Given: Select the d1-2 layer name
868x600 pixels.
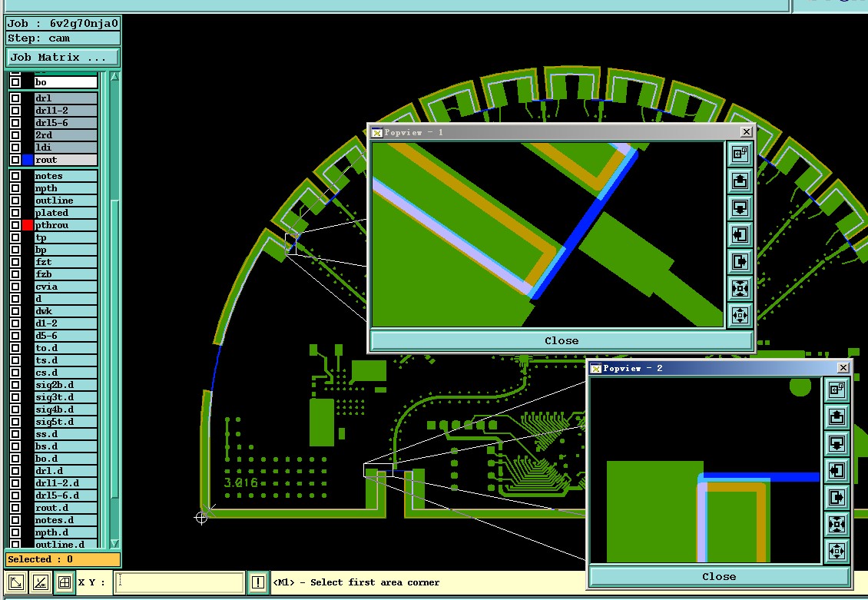Looking at the screenshot, I should pyautogui.click(x=65, y=323).
